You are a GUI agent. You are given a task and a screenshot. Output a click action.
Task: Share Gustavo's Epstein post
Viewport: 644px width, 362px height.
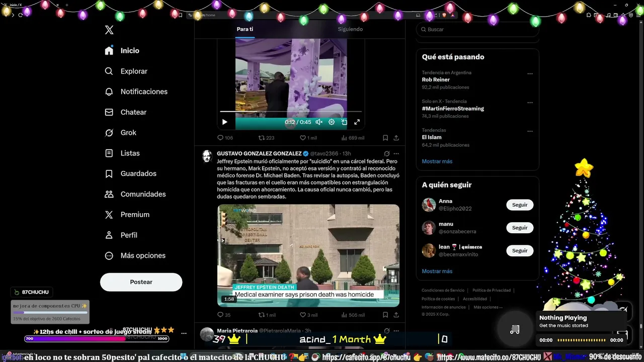pyautogui.click(x=396, y=315)
